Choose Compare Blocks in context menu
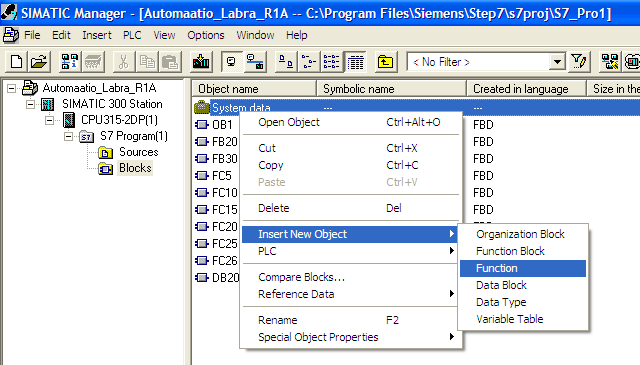Viewport: 640px width, 365px height. tap(351, 277)
